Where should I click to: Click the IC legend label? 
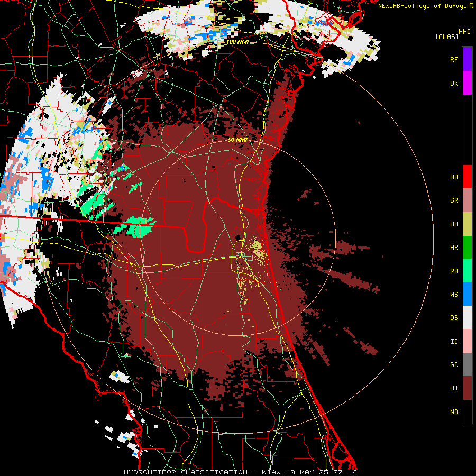tap(454, 342)
